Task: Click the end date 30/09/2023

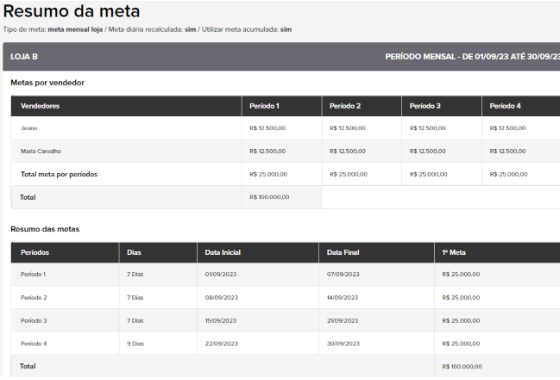Action: tap(343, 344)
